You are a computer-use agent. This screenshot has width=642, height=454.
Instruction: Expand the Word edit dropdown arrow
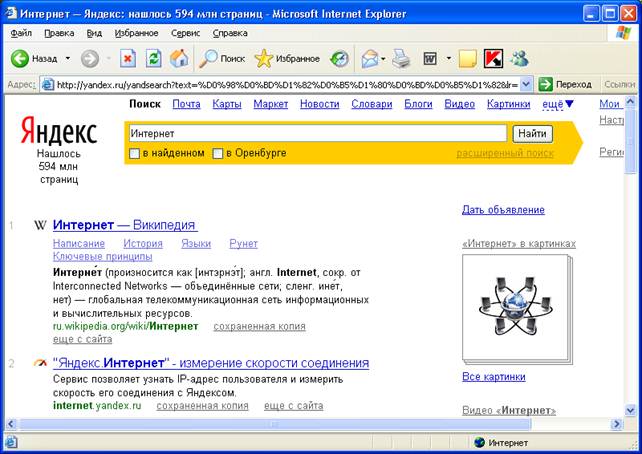[449, 59]
